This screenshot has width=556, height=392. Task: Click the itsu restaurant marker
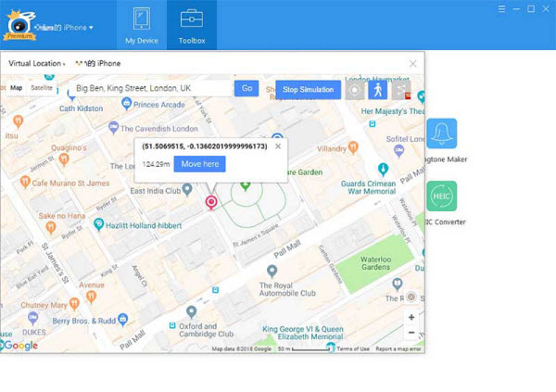[19, 121]
